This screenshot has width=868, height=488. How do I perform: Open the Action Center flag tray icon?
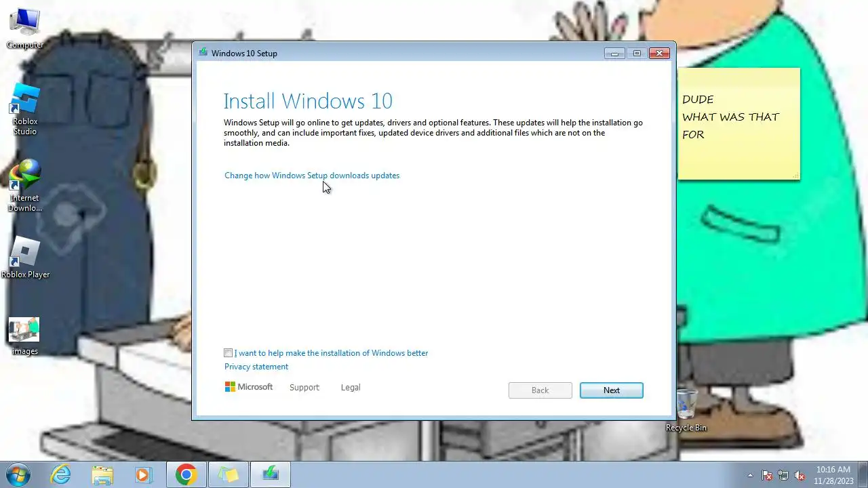coord(767,475)
